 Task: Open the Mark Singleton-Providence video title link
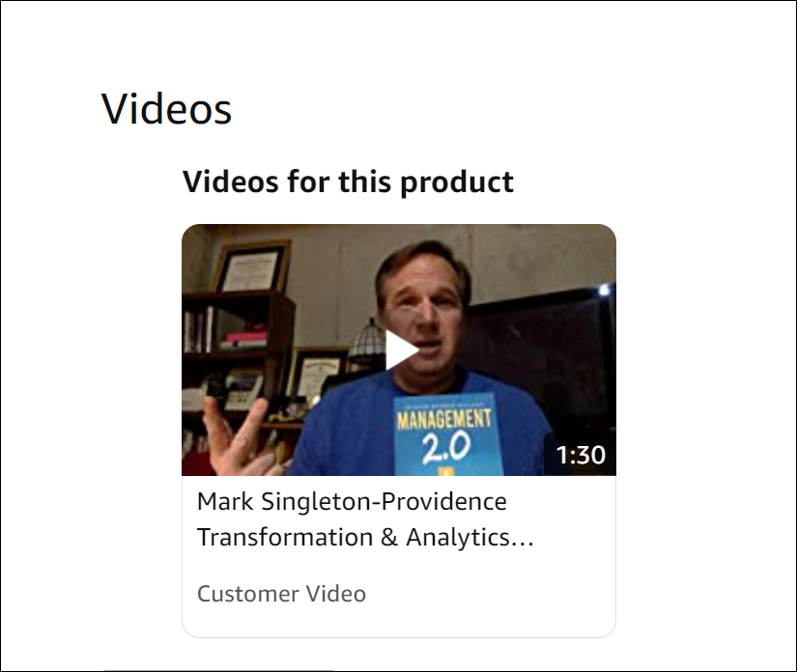(365, 519)
